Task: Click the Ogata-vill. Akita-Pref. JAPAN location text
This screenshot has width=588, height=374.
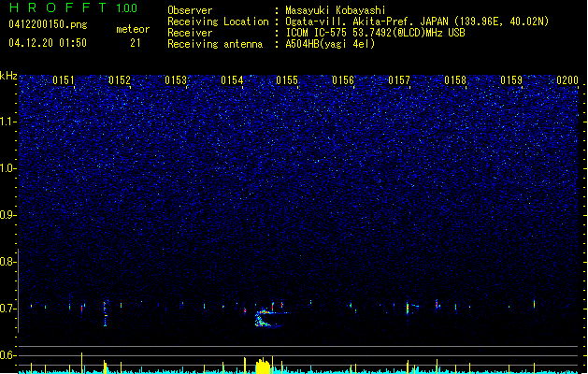Action: [x=417, y=22]
